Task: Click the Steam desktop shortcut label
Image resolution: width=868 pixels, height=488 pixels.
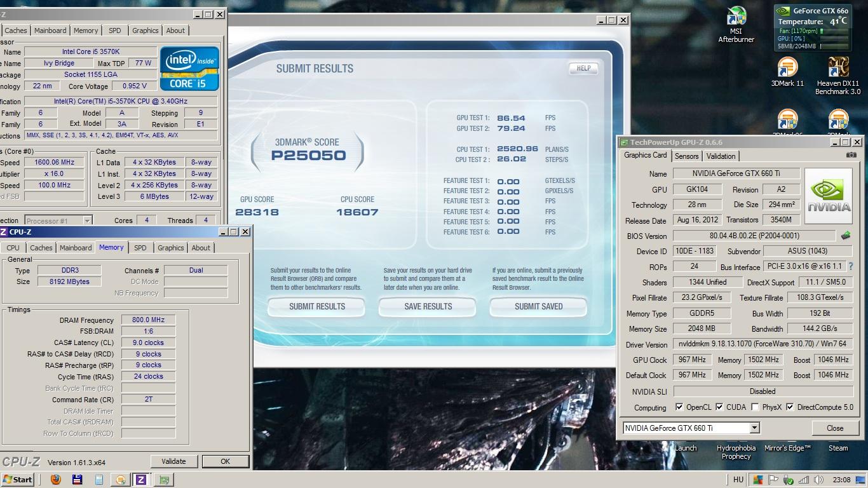Action: click(838, 448)
